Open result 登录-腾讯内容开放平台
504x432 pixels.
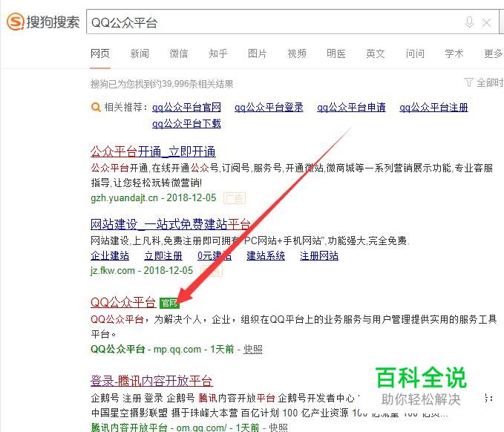151,381
